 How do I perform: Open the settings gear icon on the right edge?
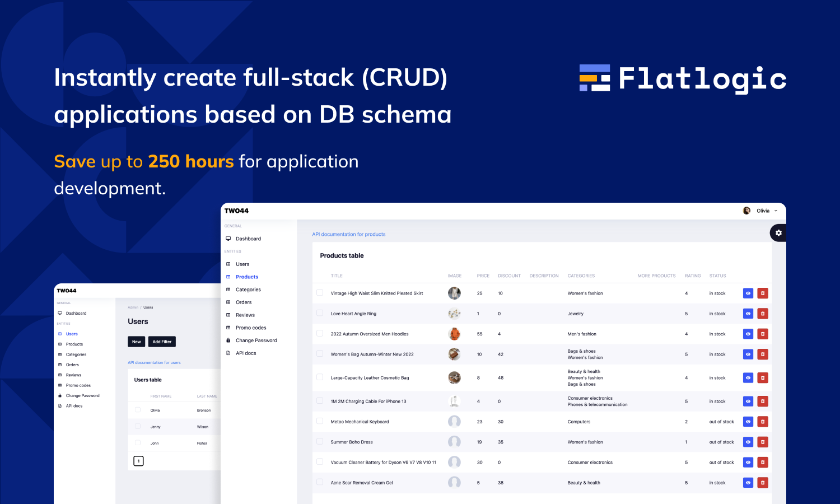pyautogui.click(x=779, y=232)
